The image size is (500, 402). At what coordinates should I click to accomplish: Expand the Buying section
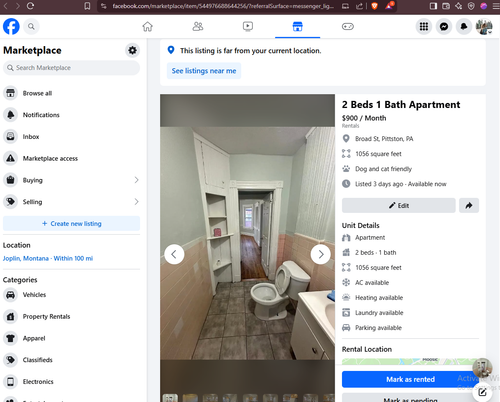[x=71, y=180]
